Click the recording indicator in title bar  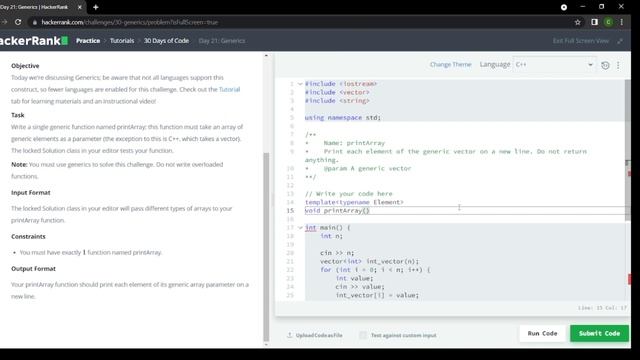pyautogui.click(x=564, y=7)
